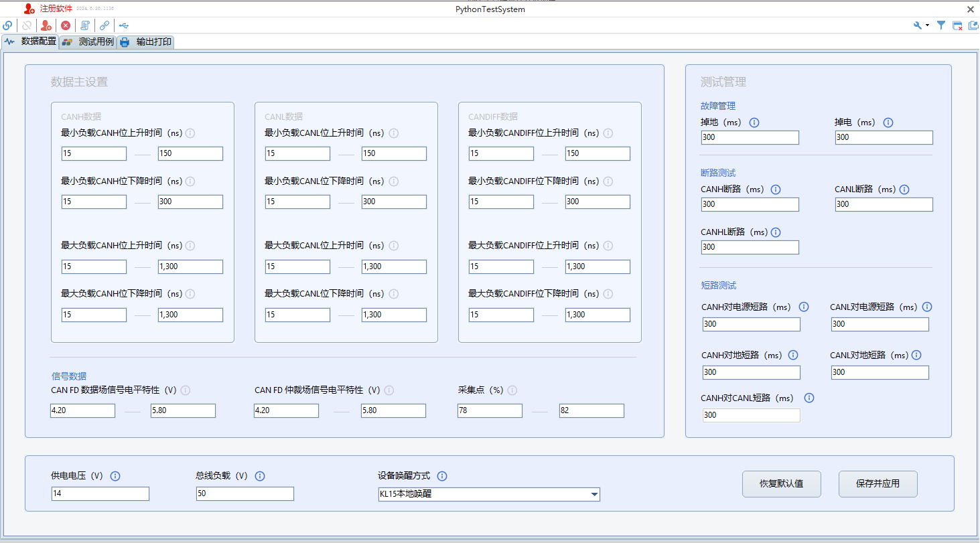Click the diagonal chain link toolbar icon
980x543 pixels.
(104, 25)
